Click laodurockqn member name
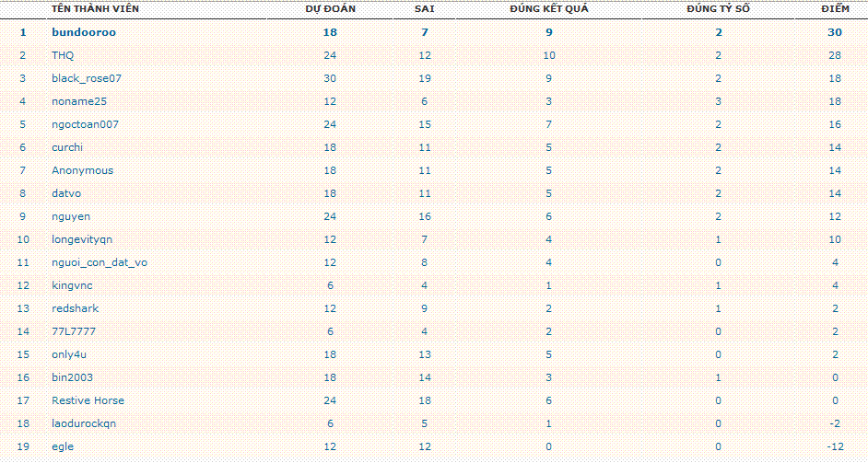Viewport: 868px width, 463px height. (x=84, y=423)
